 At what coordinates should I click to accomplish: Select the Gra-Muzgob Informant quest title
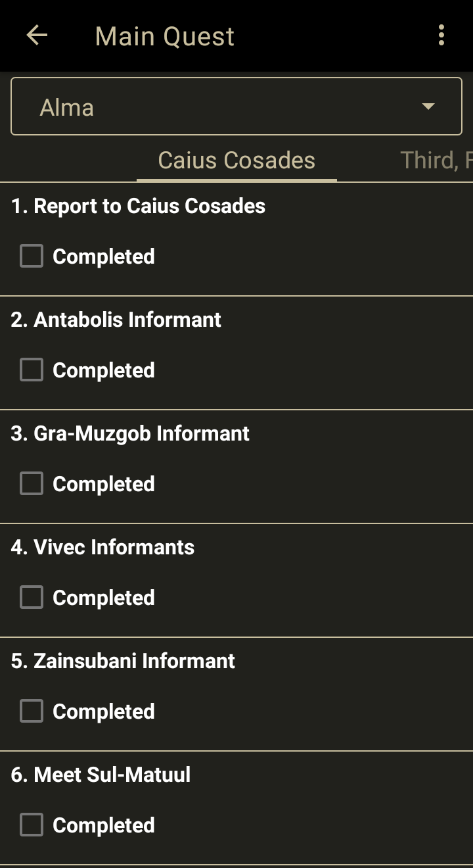[130, 433]
